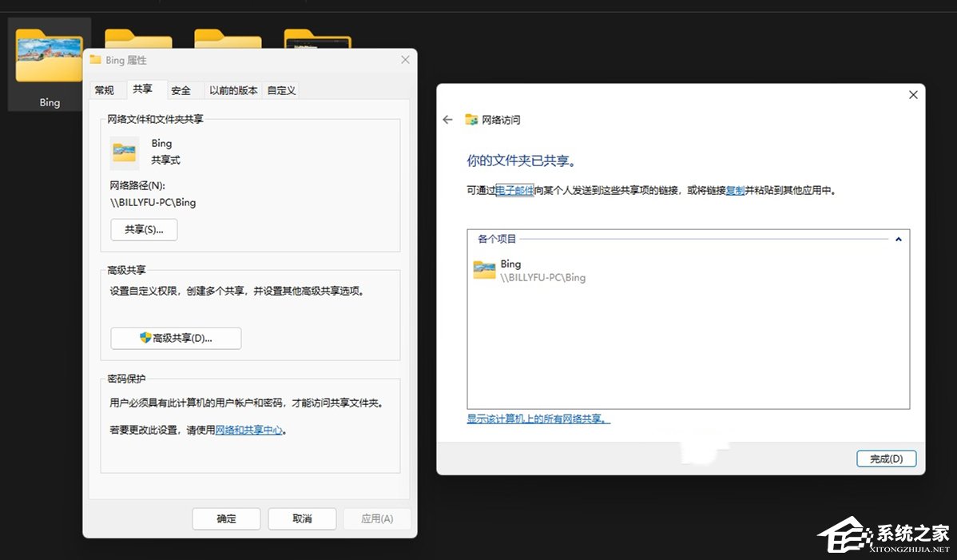Click the 共享(S)... button
The height and width of the screenshot is (560, 957).
coord(144,229)
